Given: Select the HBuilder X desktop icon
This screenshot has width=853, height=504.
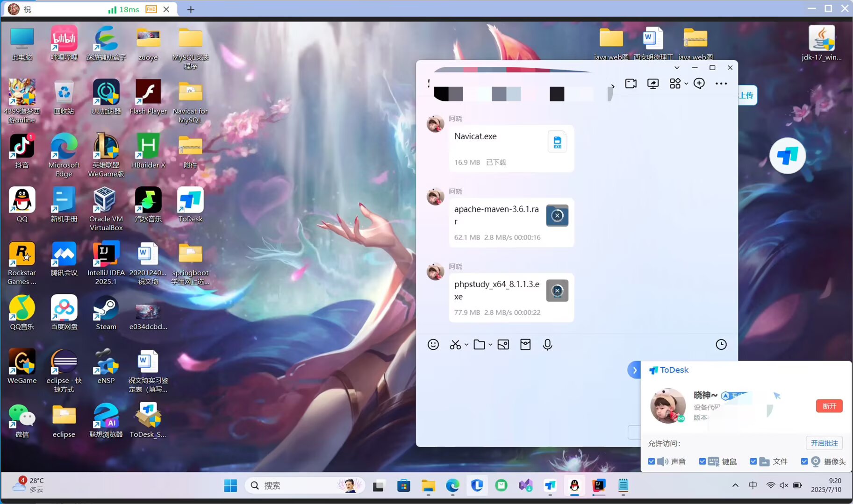Looking at the screenshot, I should (x=148, y=151).
